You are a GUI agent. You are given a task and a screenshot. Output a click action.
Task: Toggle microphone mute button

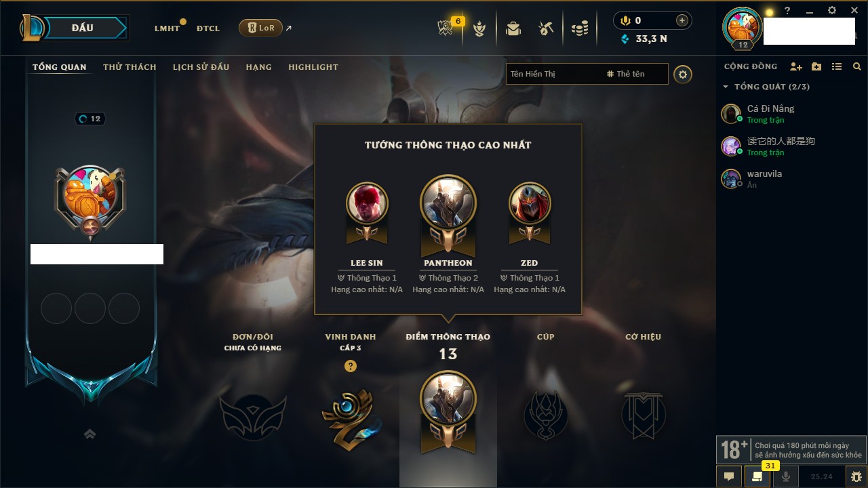[787, 476]
